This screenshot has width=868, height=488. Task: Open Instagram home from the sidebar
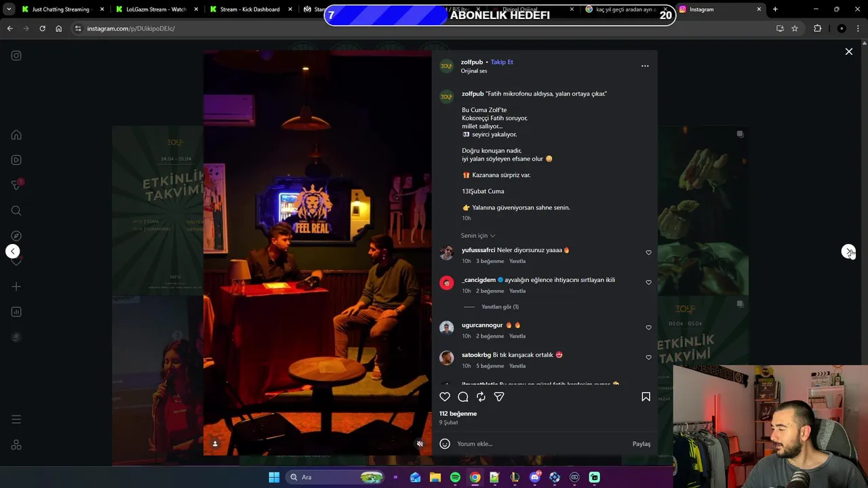pyautogui.click(x=16, y=135)
